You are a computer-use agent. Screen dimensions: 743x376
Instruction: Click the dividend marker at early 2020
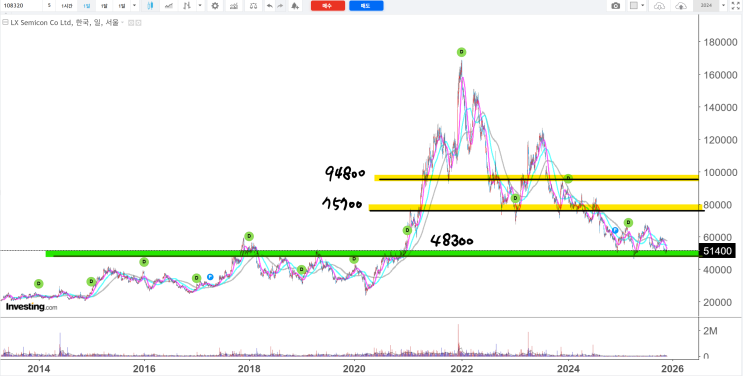pos(354,259)
